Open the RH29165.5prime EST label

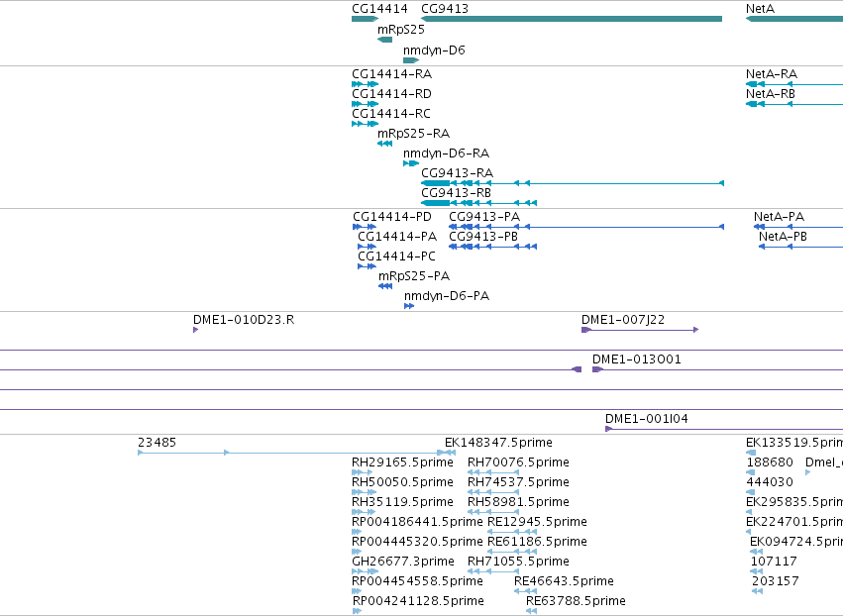tap(402, 462)
